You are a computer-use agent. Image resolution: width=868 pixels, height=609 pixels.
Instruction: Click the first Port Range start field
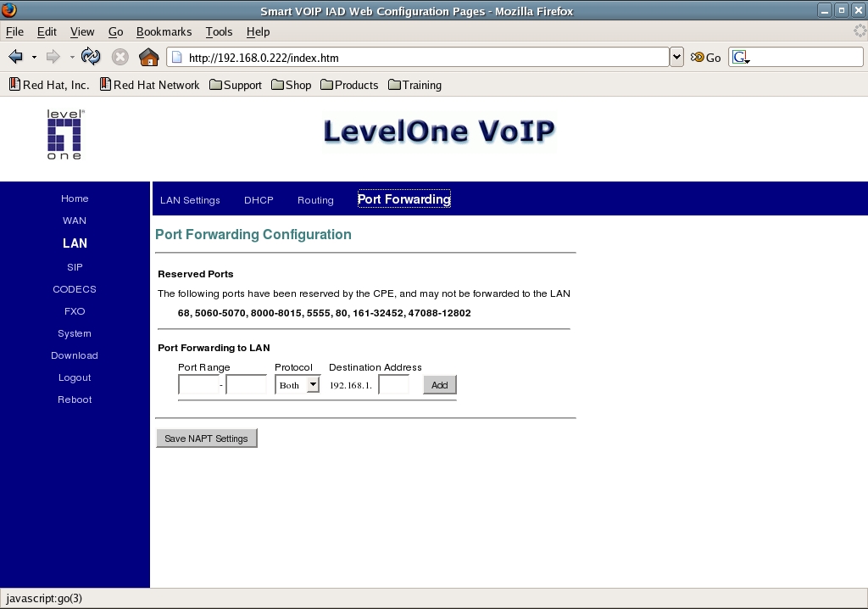[x=198, y=385]
